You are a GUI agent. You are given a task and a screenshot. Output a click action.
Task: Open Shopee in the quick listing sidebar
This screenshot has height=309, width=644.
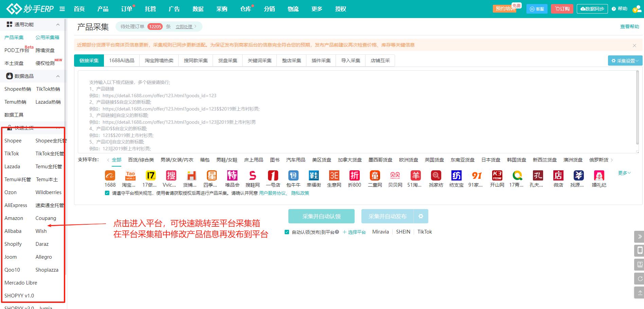[x=13, y=141]
